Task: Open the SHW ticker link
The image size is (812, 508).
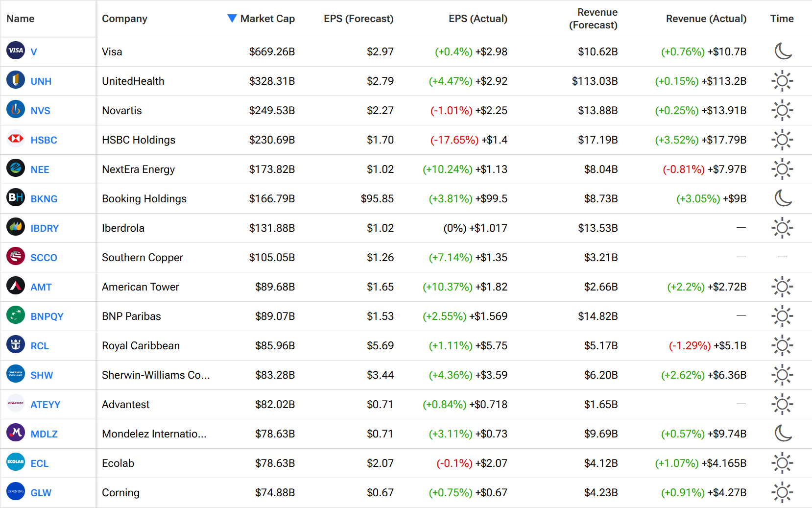Action: pos(42,375)
